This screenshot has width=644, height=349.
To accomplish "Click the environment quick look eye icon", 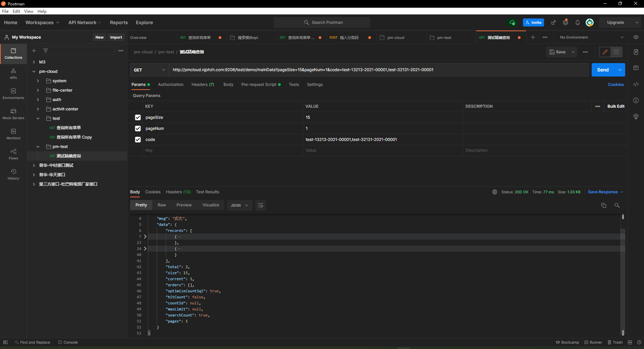I will pos(636,37).
